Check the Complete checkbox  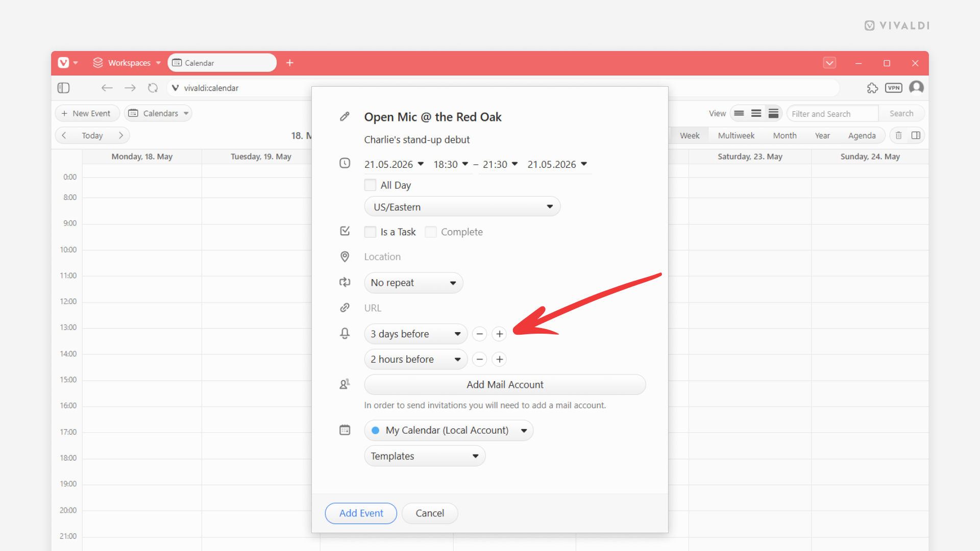(x=431, y=232)
